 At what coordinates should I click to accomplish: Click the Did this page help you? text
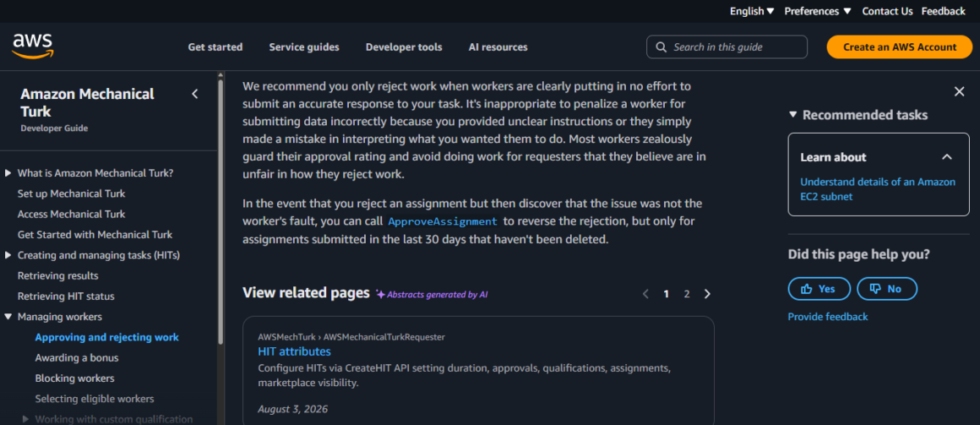click(858, 254)
